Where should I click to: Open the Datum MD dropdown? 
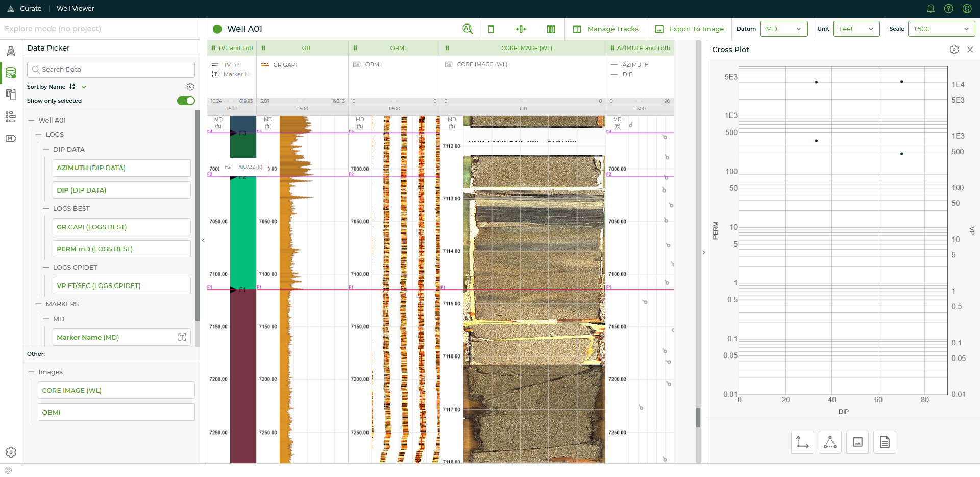(783, 29)
